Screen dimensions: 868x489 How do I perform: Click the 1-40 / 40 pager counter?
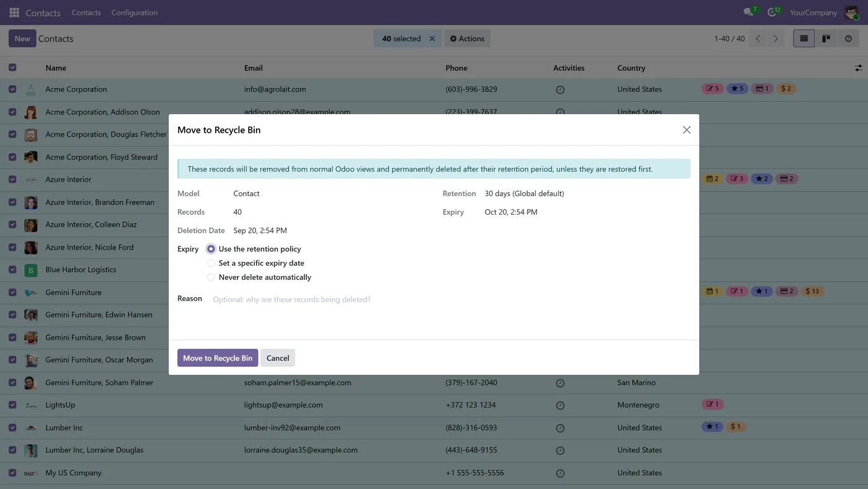click(x=729, y=38)
